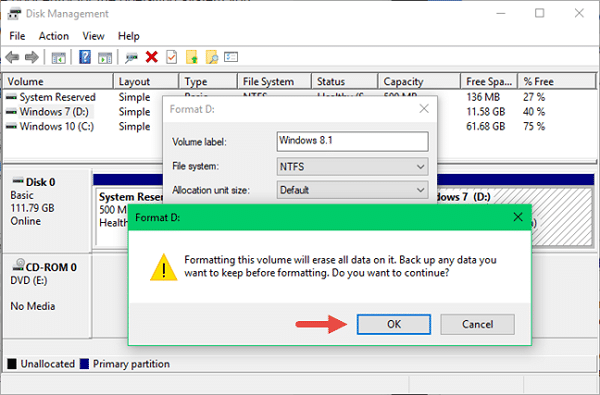Click the Forward arrow in the toolbar
Screen dimensions: 600x395
32,57
